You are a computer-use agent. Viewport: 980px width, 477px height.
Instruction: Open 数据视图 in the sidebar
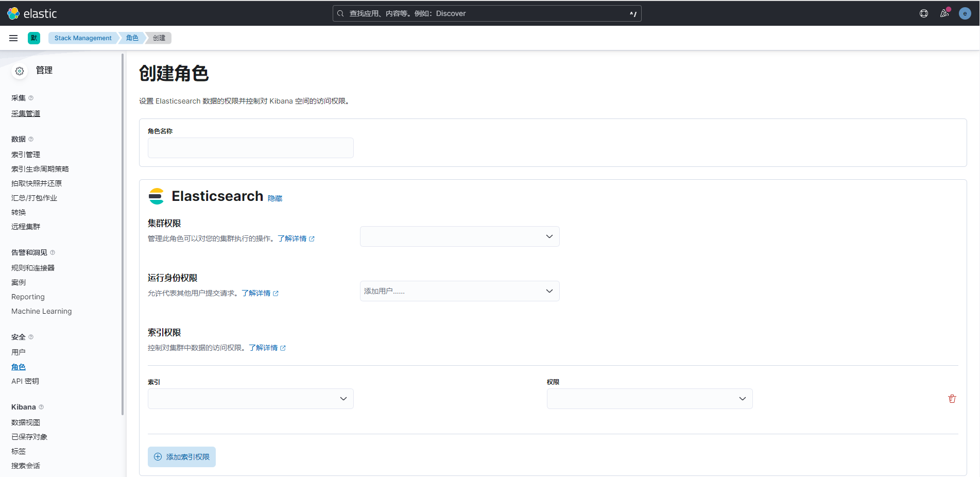point(26,422)
